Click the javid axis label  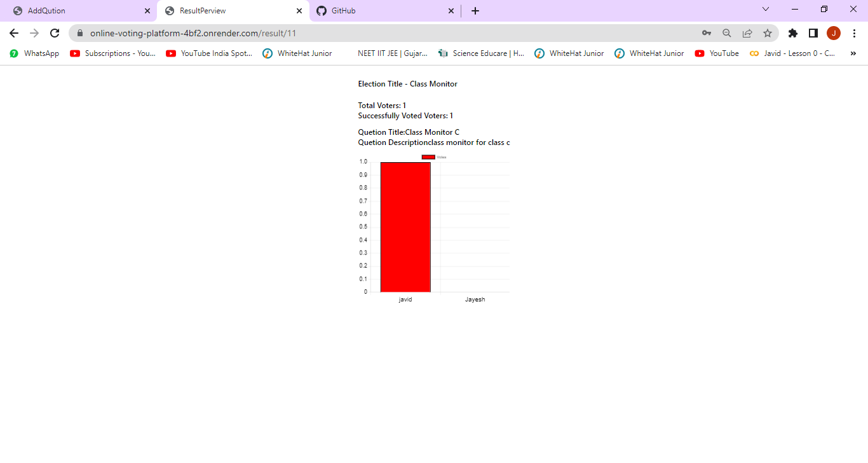point(405,300)
